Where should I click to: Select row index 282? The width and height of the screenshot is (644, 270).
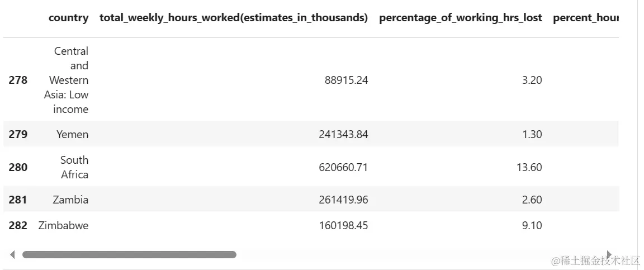(18, 226)
